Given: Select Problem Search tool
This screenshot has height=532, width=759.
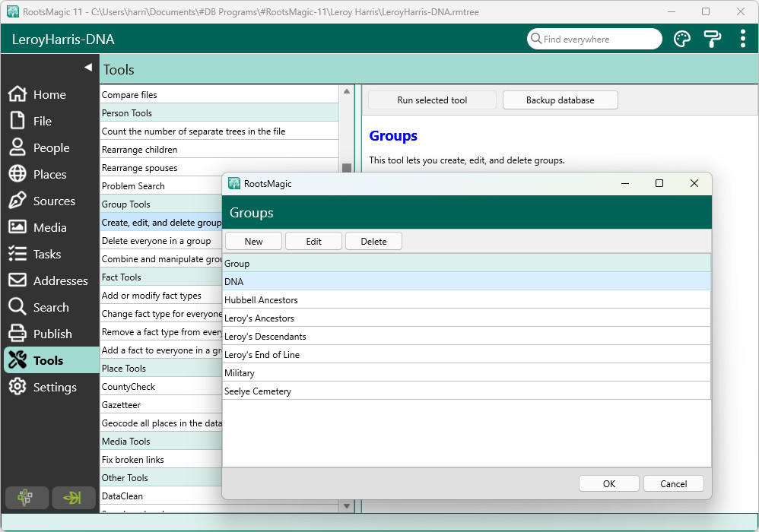Looking at the screenshot, I should (160, 185).
